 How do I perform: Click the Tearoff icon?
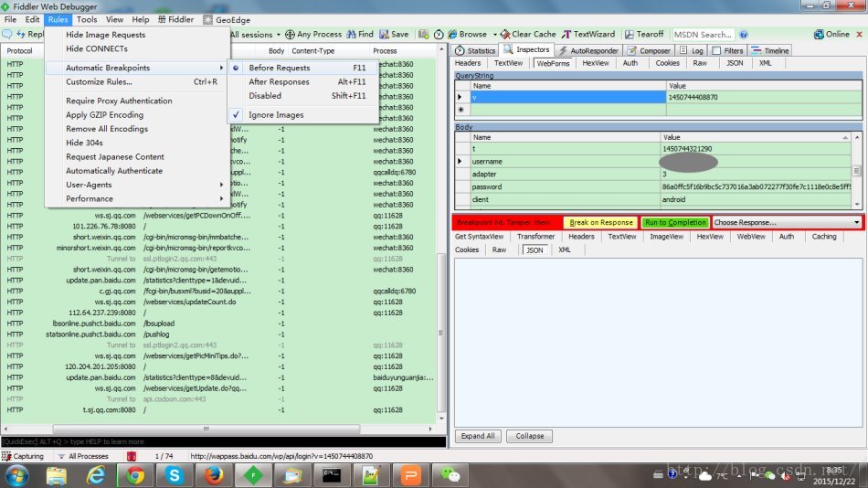click(630, 35)
